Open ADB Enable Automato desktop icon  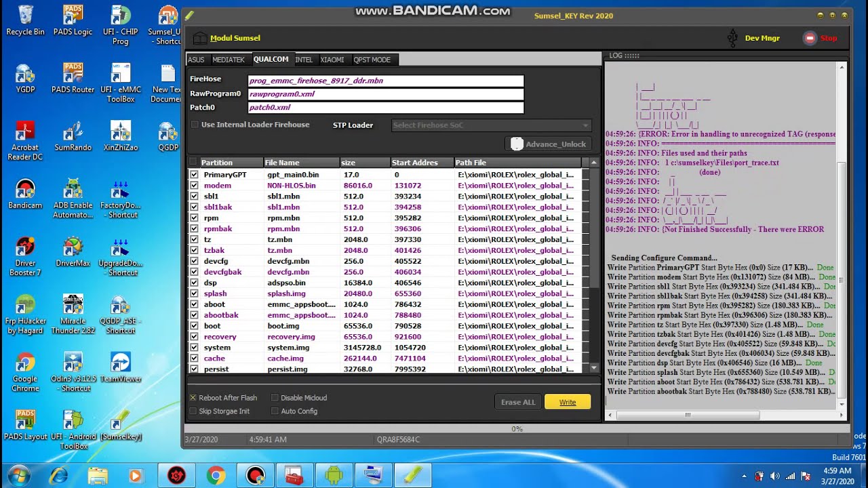(x=73, y=199)
